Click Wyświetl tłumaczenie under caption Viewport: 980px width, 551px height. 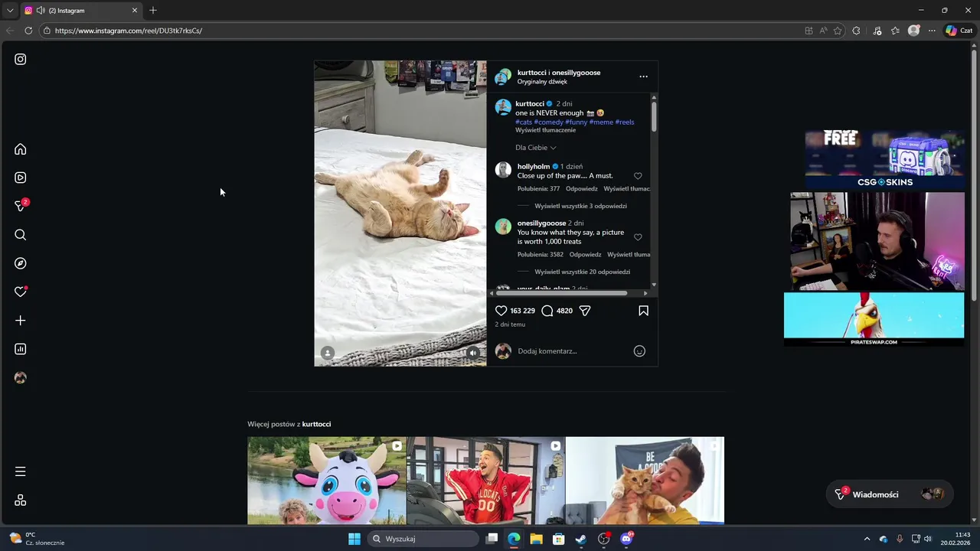(x=545, y=130)
